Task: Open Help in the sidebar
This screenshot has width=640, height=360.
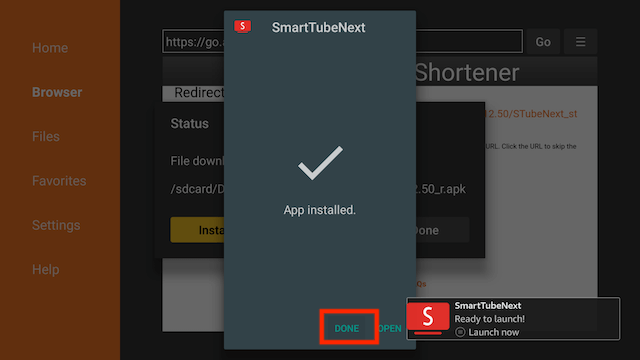Action: [46, 269]
